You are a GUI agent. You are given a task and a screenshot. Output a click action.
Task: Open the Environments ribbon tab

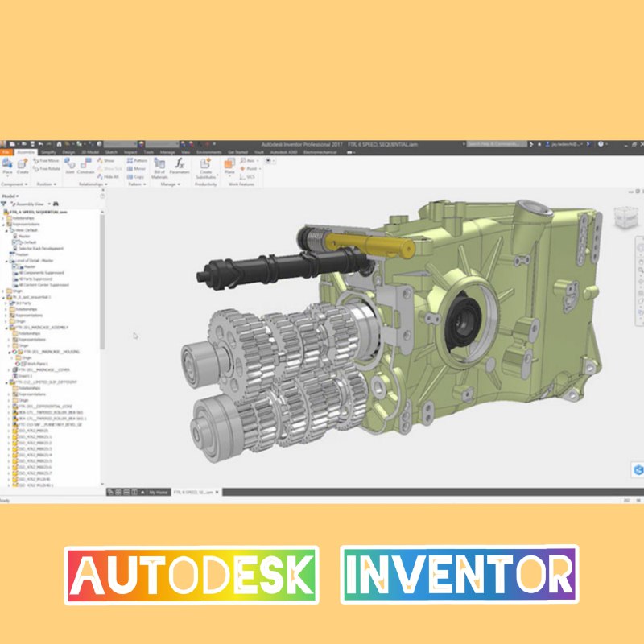coord(208,152)
